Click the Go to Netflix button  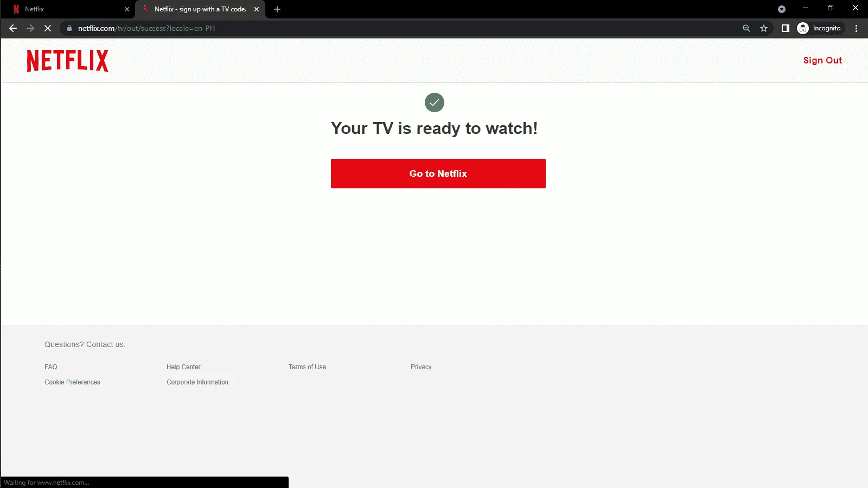pyautogui.click(x=438, y=174)
